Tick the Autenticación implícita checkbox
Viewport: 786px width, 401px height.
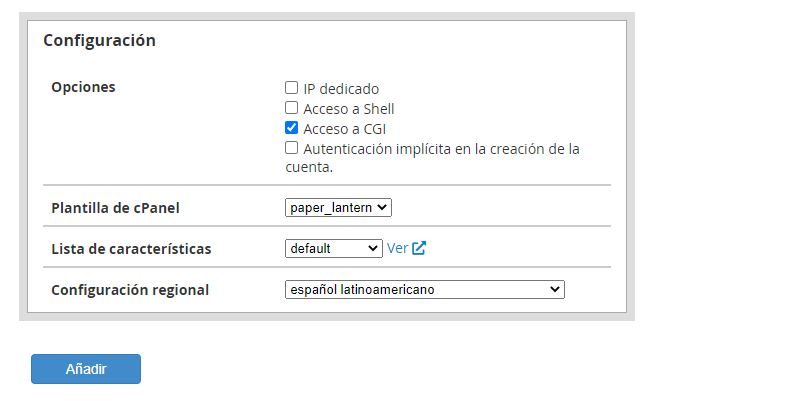pos(292,148)
